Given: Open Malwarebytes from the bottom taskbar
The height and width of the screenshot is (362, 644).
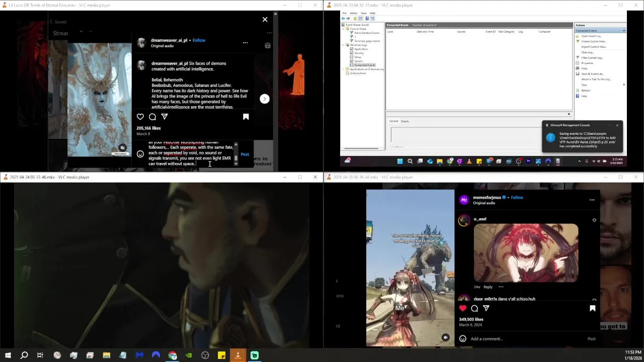Looking at the screenshot, I should (x=139, y=355).
